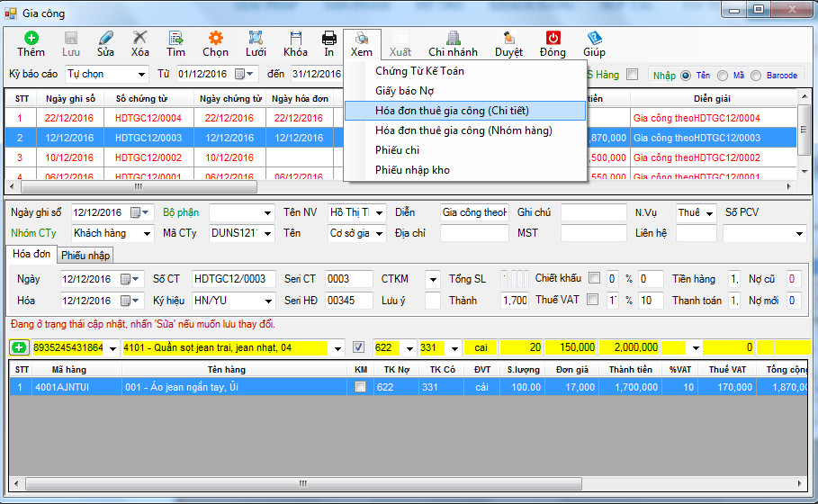Open the Chi nhánh branch icon

(453, 38)
